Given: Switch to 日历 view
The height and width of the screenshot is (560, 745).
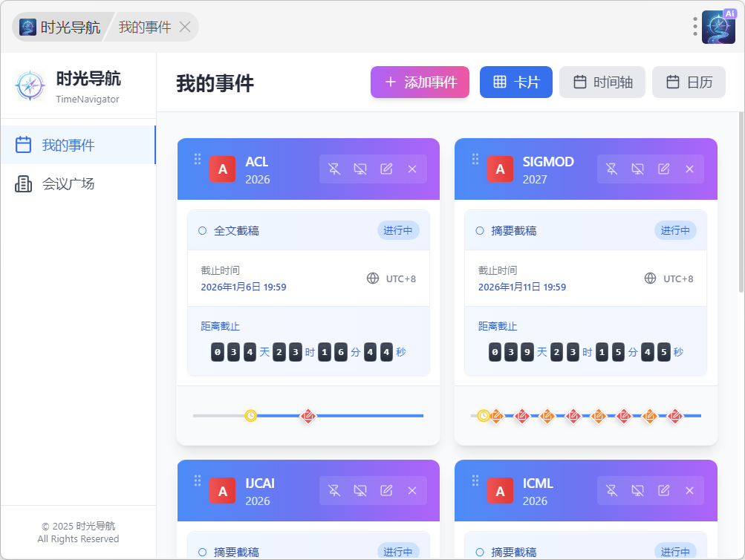Looking at the screenshot, I should [x=689, y=82].
